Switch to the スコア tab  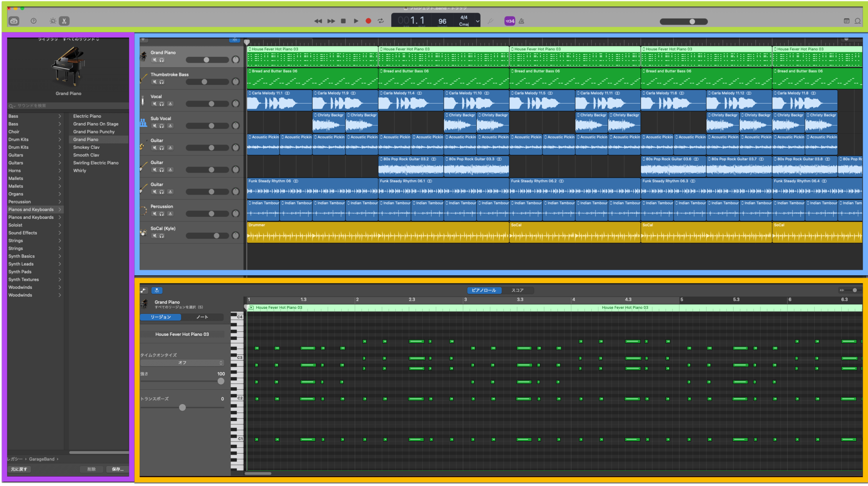point(518,290)
